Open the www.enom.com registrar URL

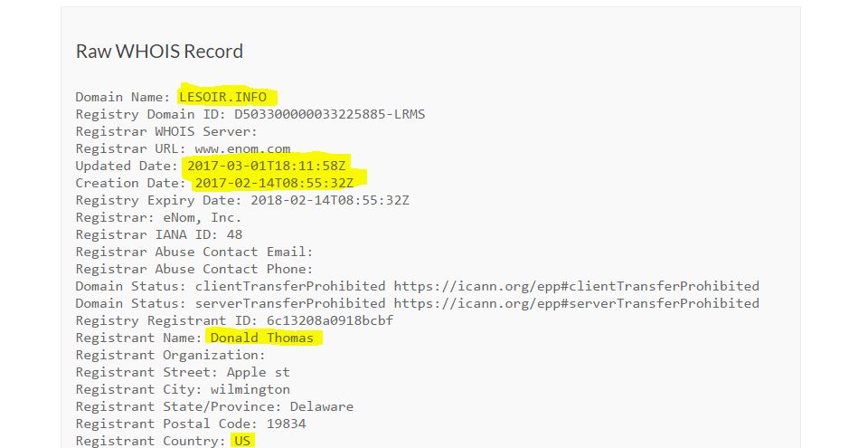[242, 148]
